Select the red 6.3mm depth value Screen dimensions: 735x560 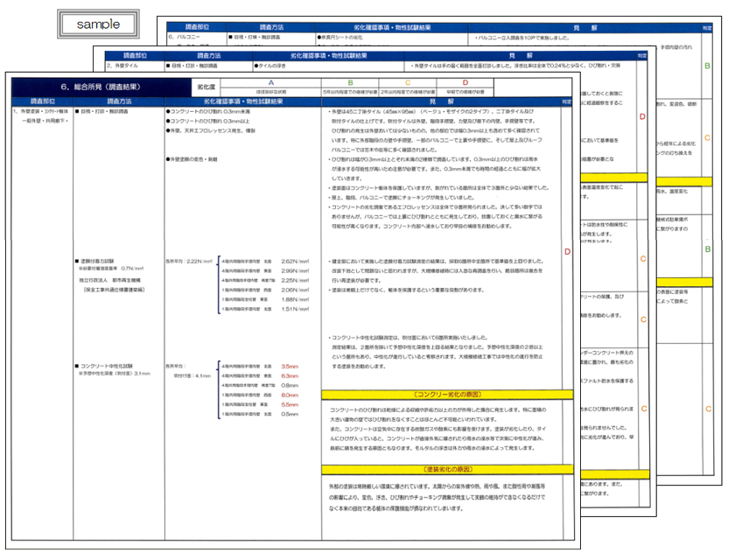click(x=290, y=376)
